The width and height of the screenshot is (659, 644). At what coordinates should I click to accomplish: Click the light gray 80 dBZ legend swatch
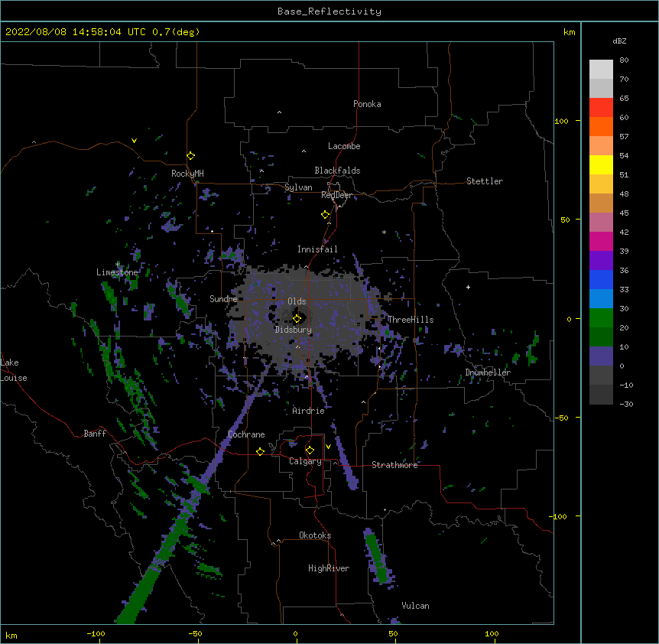(601, 70)
